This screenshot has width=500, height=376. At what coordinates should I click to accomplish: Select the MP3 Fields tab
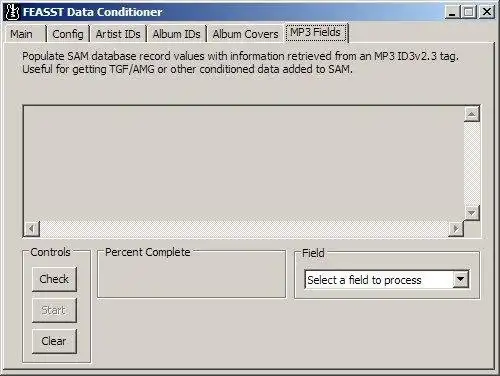point(316,32)
